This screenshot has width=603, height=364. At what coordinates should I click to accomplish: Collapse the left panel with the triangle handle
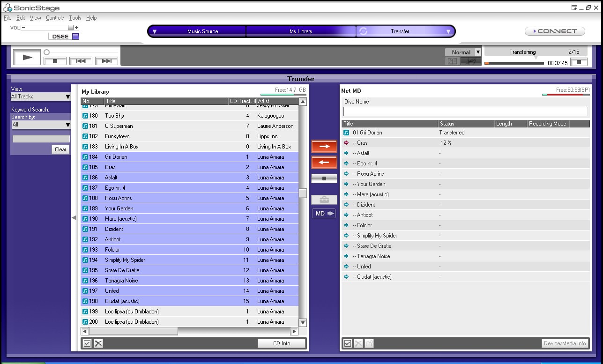[x=74, y=218]
